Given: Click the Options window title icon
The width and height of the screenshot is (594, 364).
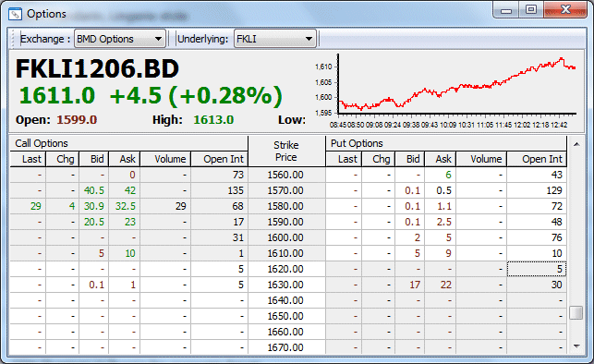Looking at the screenshot, I should click(15, 14).
